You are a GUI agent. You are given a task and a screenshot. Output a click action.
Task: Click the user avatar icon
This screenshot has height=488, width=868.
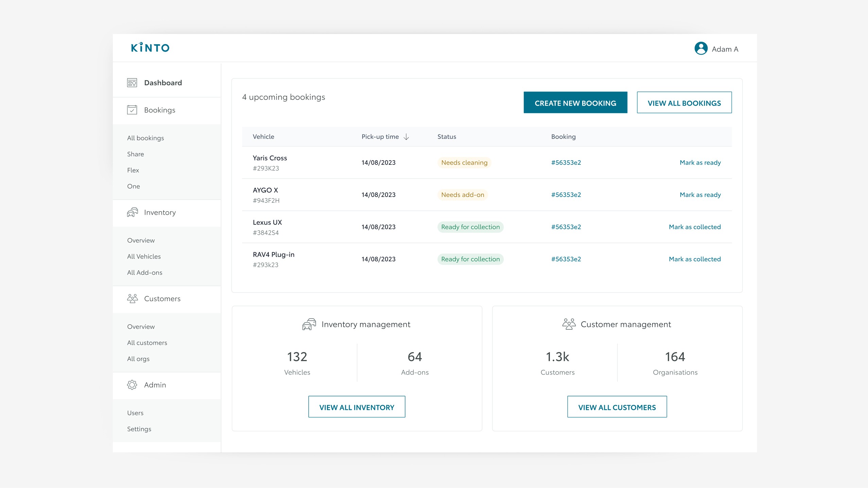[x=701, y=49]
